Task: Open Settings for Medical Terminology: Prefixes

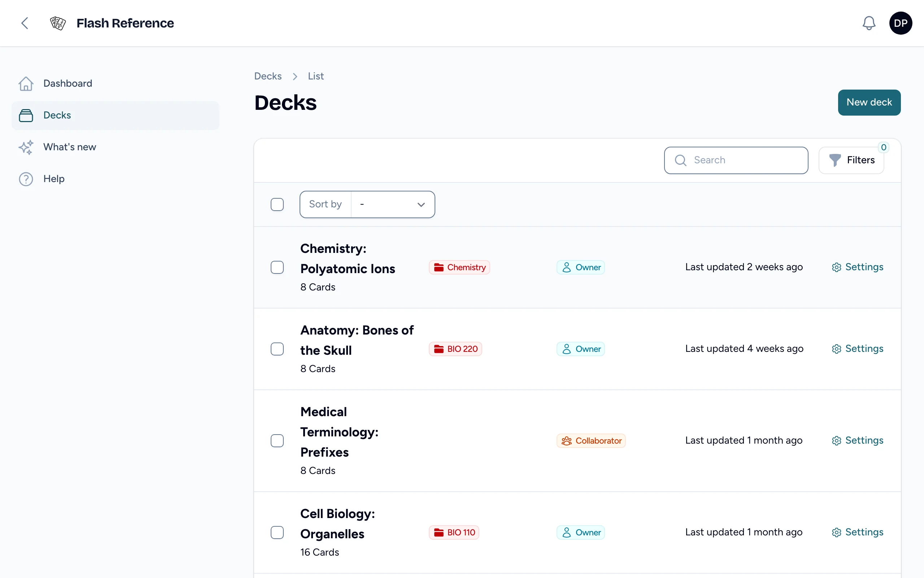Action: (857, 441)
